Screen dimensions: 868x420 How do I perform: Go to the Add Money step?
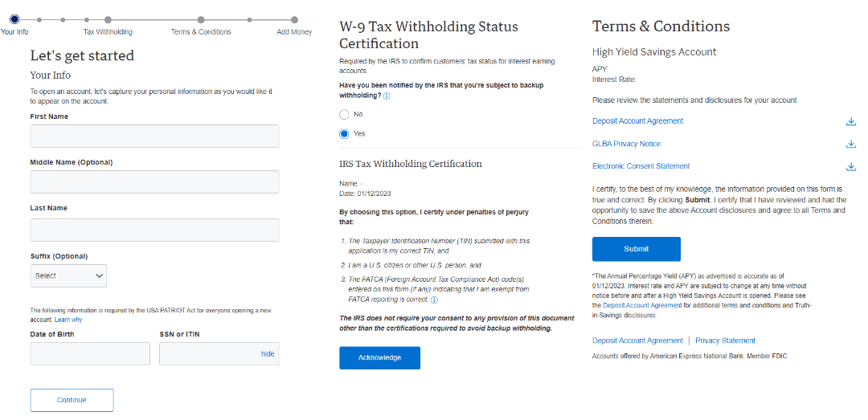click(294, 20)
